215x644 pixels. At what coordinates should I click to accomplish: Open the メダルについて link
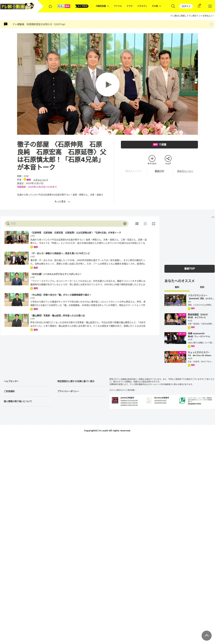click(41, 180)
